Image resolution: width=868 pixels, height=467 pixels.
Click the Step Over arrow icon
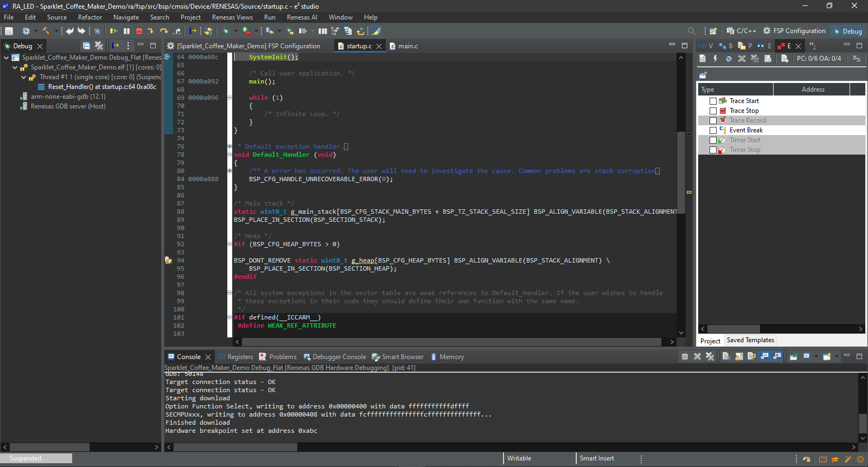[164, 31]
